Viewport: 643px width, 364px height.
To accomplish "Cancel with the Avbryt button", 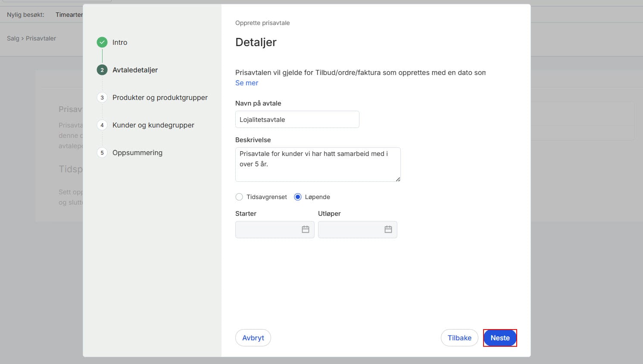I will click(253, 338).
